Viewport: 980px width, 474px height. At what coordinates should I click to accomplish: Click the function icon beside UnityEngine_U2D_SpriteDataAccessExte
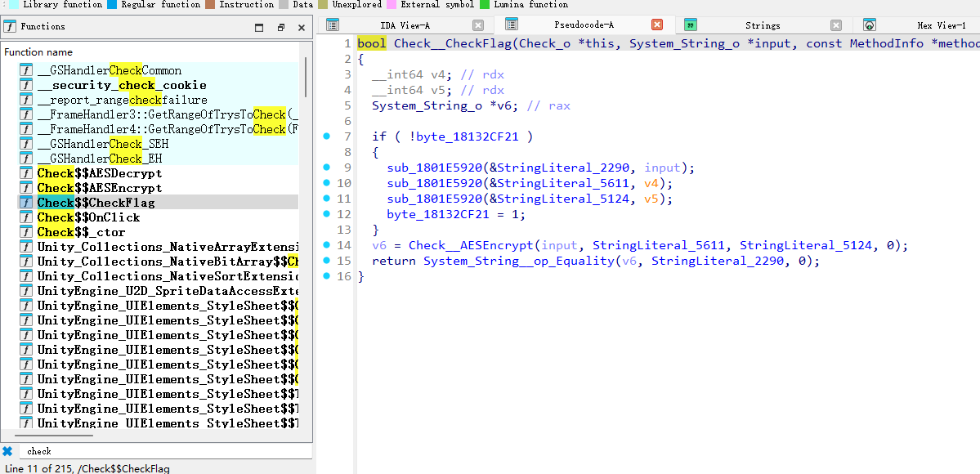25,291
